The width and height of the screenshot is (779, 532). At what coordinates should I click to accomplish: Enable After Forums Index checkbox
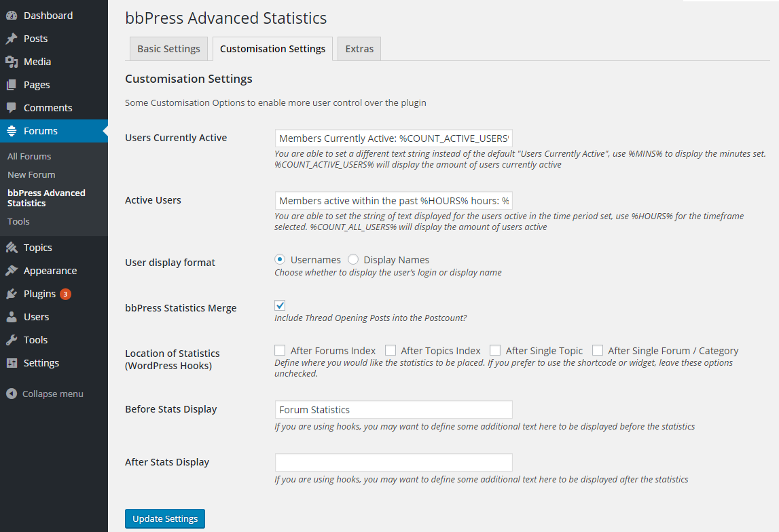tap(280, 350)
